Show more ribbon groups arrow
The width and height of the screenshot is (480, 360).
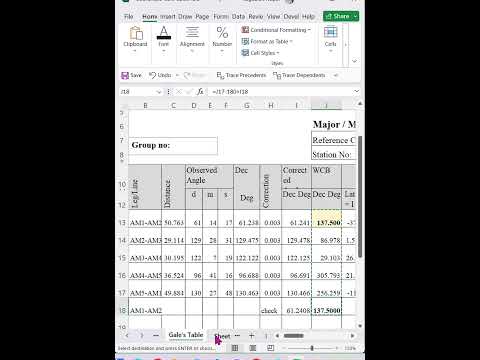click(345, 44)
